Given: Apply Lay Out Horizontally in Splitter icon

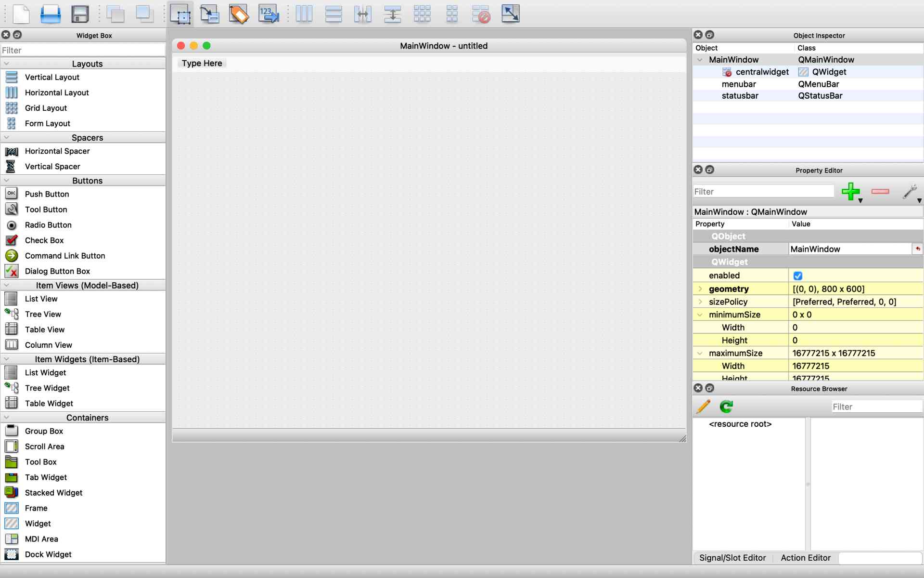Looking at the screenshot, I should [x=363, y=14].
